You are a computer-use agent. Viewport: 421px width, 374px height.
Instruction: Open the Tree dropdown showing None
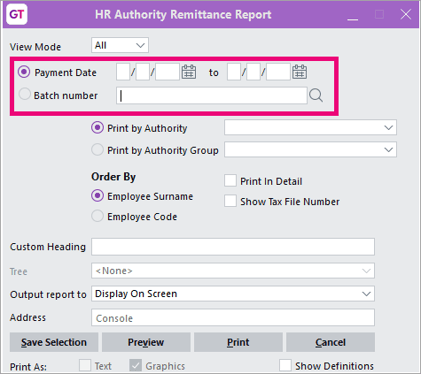point(233,271)
